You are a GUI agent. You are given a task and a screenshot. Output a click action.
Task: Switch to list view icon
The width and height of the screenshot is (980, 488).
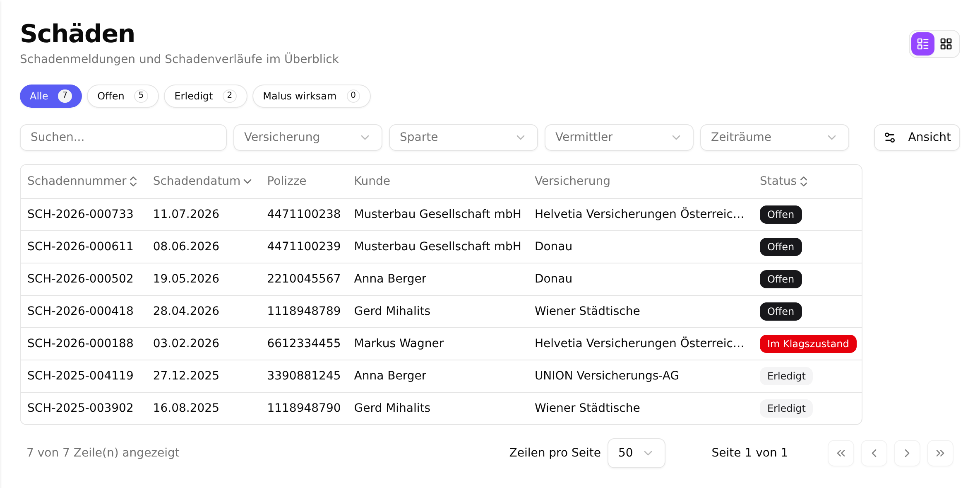click(922, 44)
